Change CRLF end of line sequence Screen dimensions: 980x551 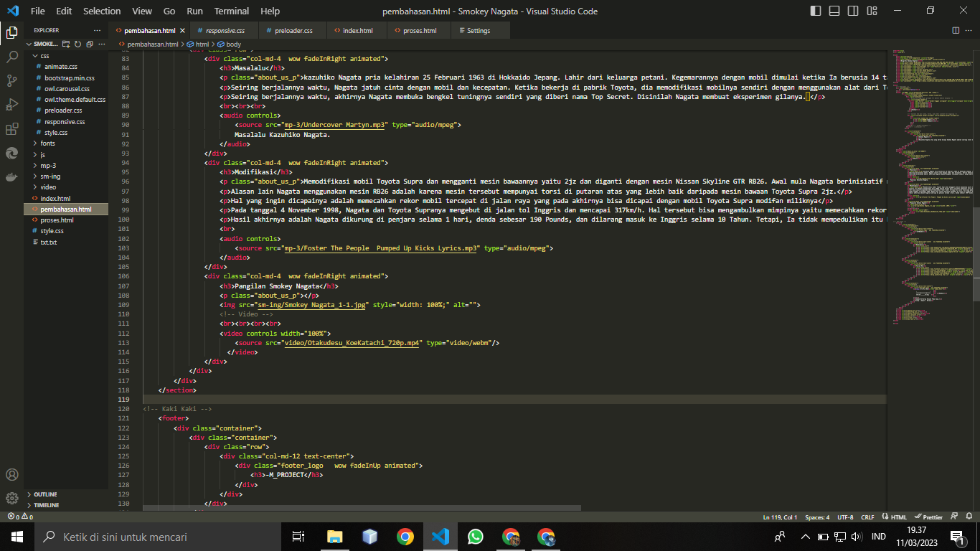point(867,517)
